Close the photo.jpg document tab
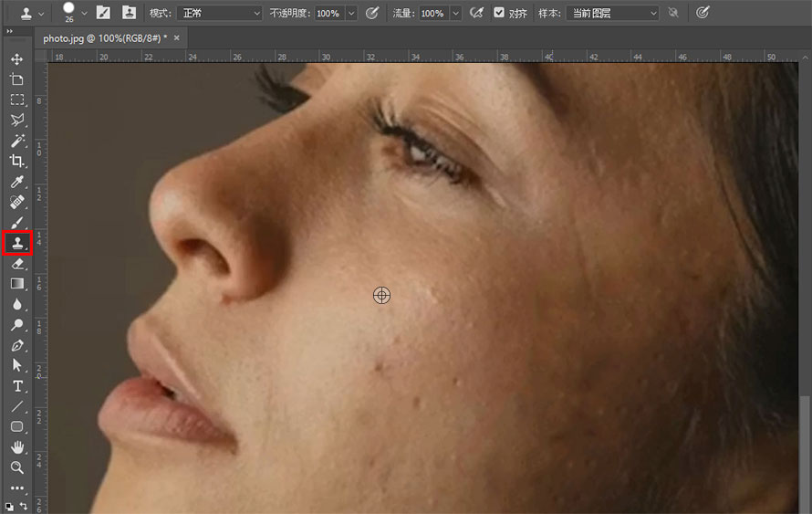 (x=177, y=37)
